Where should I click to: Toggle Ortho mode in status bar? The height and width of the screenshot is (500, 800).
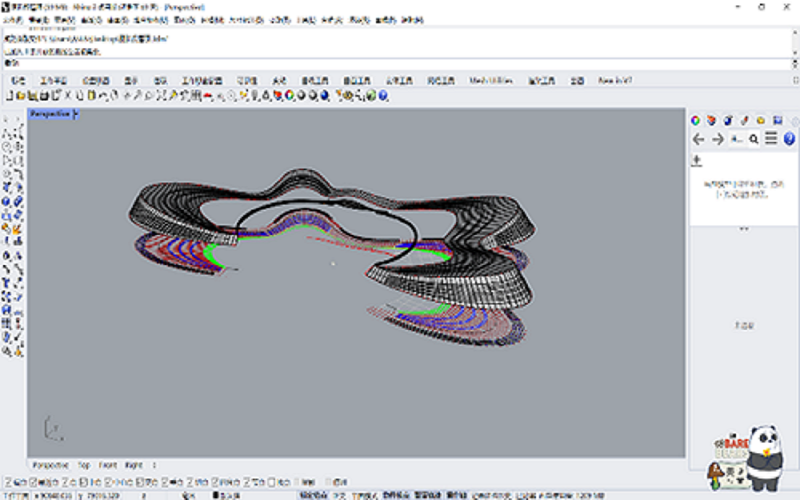coord(339,495)
